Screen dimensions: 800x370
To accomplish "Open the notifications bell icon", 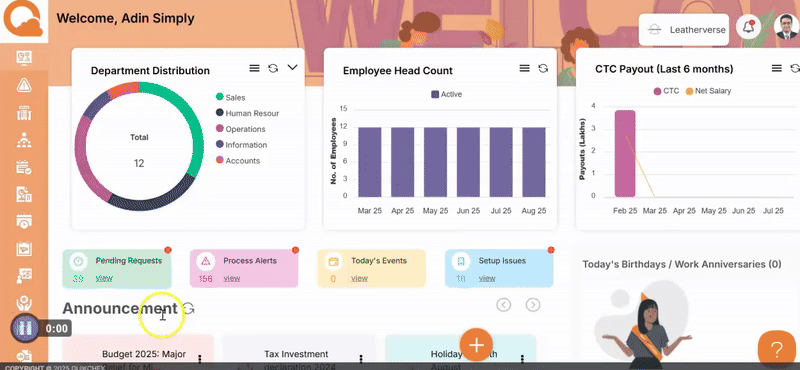I will point(748,28).
